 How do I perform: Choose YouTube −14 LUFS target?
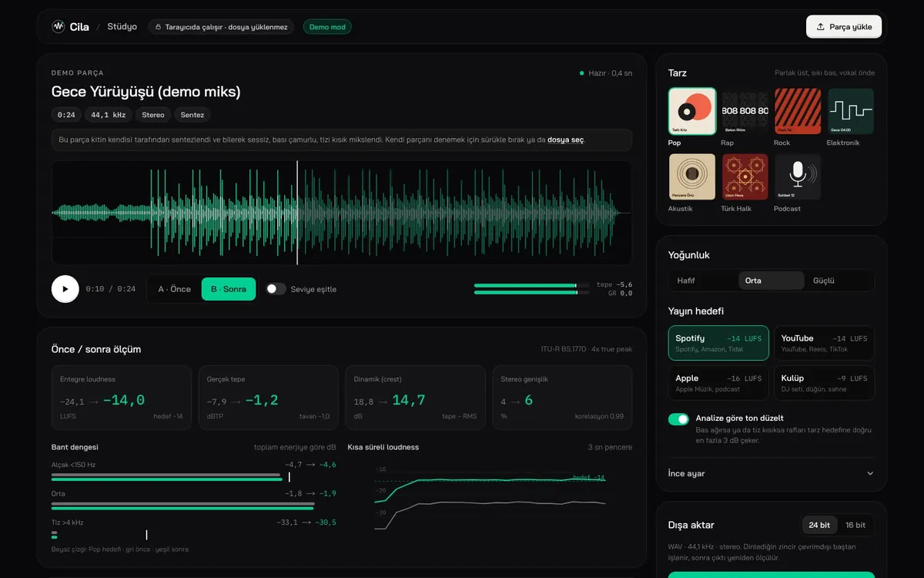coord(824,343)
